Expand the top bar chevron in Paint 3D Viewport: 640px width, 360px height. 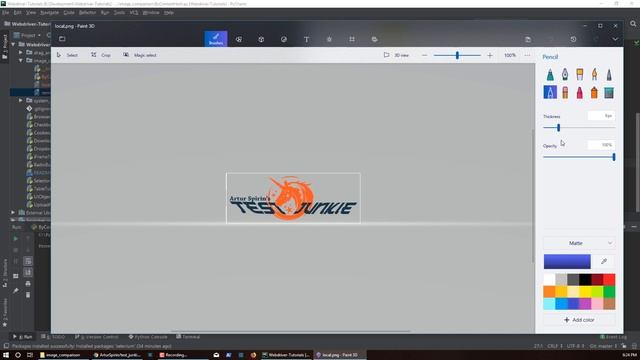(615, 39)
